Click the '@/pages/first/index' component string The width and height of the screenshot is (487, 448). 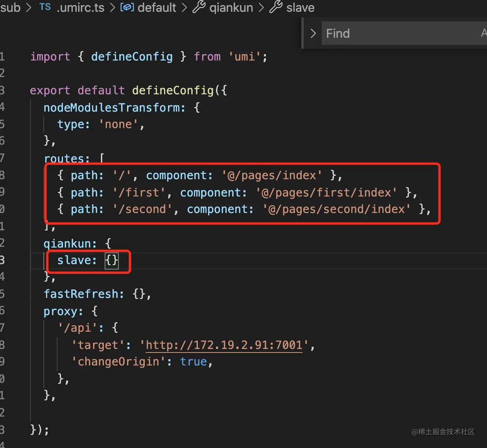327,193
